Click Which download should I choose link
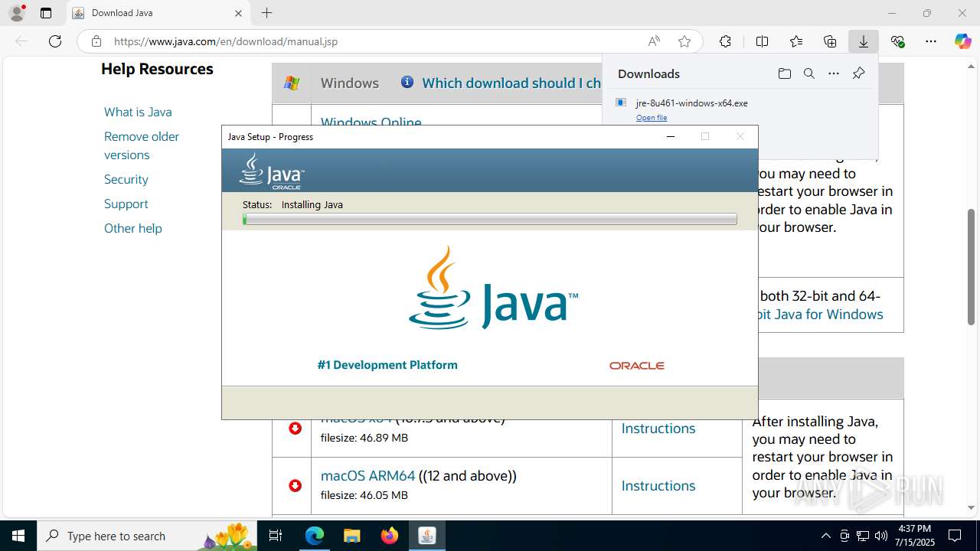Screen dimensions: 980x551 coord(511,83)
